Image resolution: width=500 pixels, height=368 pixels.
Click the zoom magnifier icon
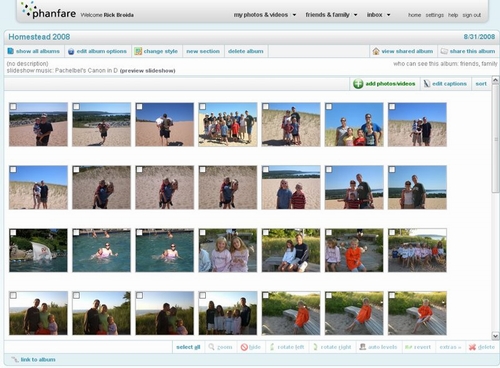tap(211, 347)
